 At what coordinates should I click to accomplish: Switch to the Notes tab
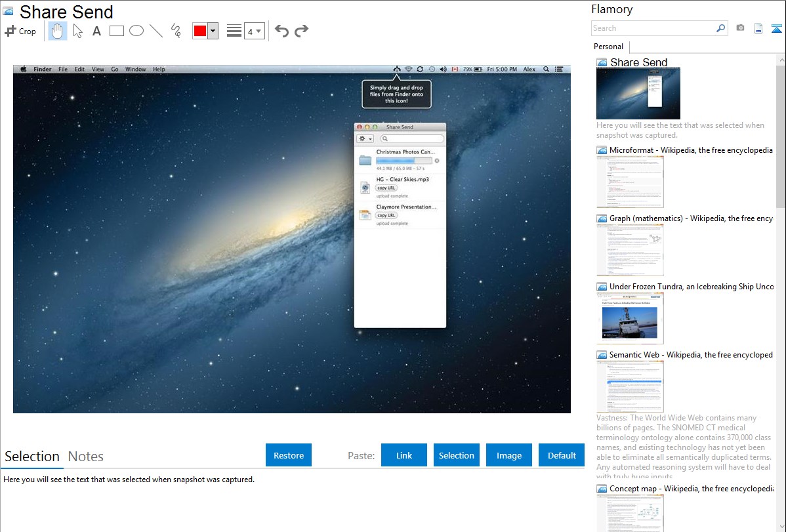point(86,457)
